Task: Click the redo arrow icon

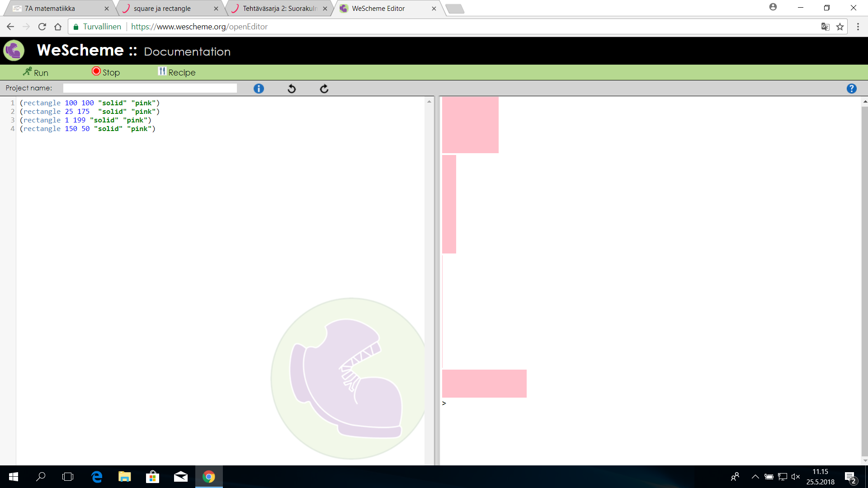Action: [x=324, y=89]
